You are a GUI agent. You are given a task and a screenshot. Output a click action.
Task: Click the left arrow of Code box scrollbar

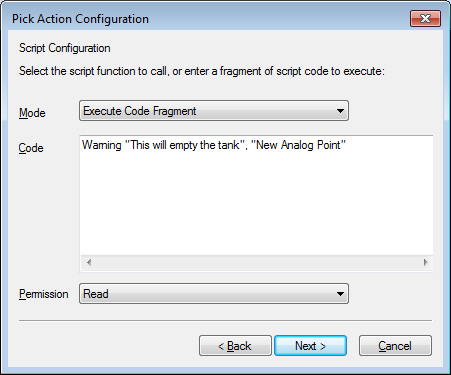click(x=89, y=262)
